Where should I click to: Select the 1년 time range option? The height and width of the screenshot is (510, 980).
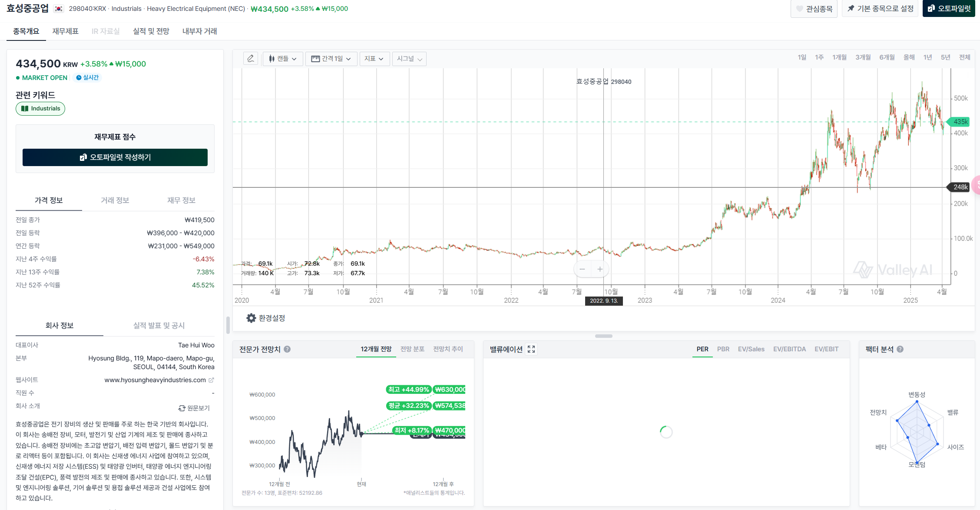point(927,57)
